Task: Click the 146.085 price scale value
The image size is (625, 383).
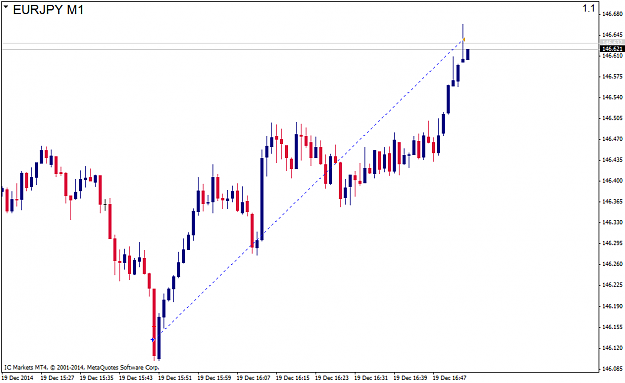Action: click(x=613, y=369)
